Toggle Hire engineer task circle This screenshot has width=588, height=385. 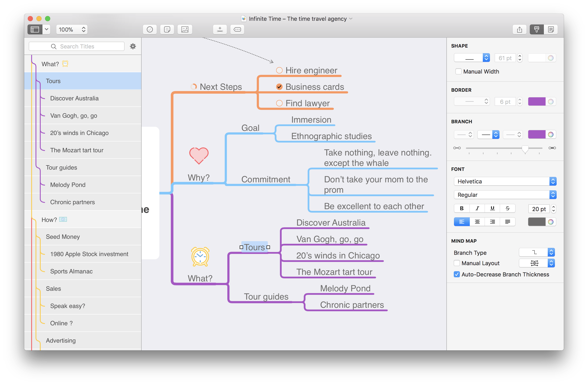tap(279, 70)
